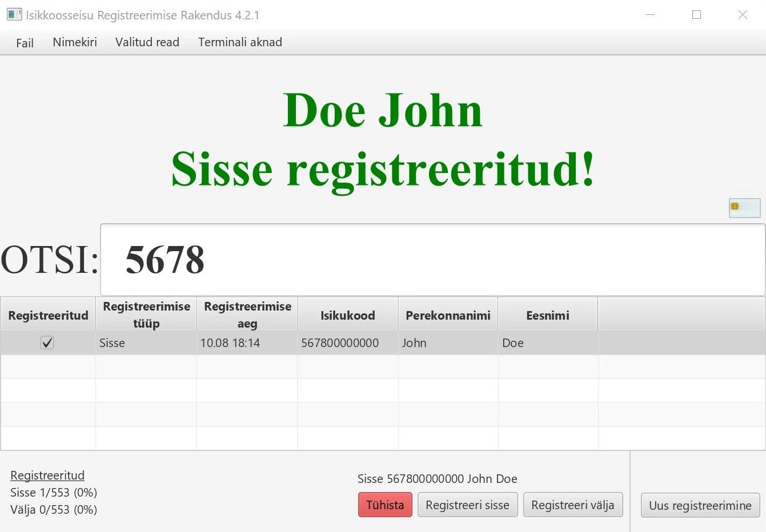Click the Eesnimi column header
The width and height of the screenshot is (766, 532).
[547, 315]
